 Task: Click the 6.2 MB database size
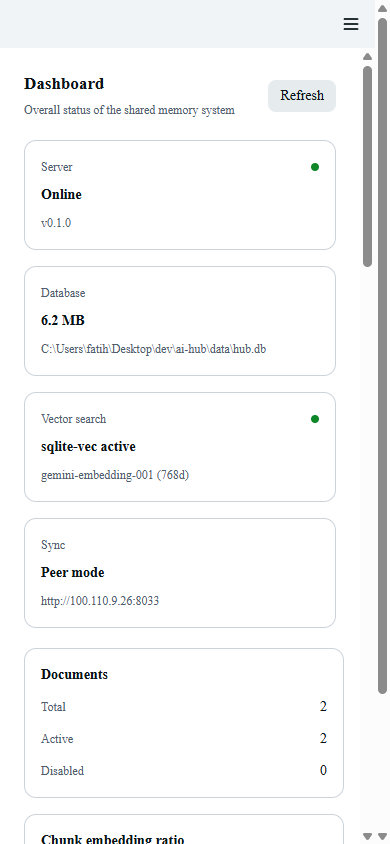[63, 320]
